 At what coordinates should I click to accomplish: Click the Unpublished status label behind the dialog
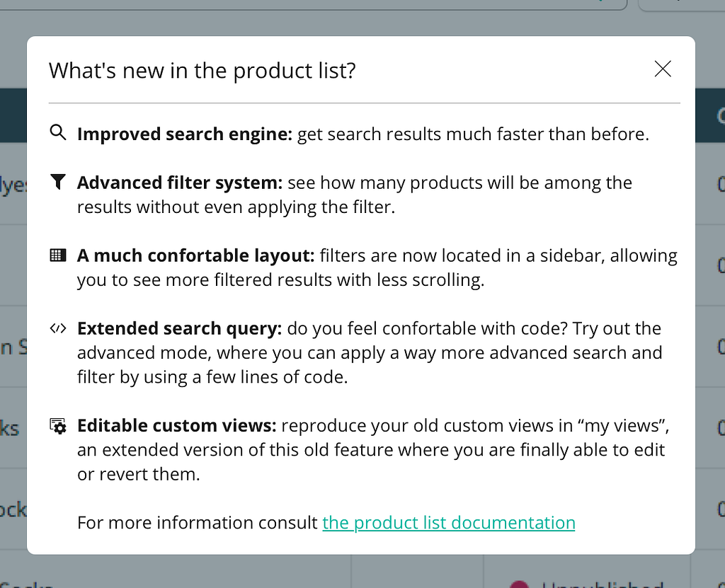point(602,584)
